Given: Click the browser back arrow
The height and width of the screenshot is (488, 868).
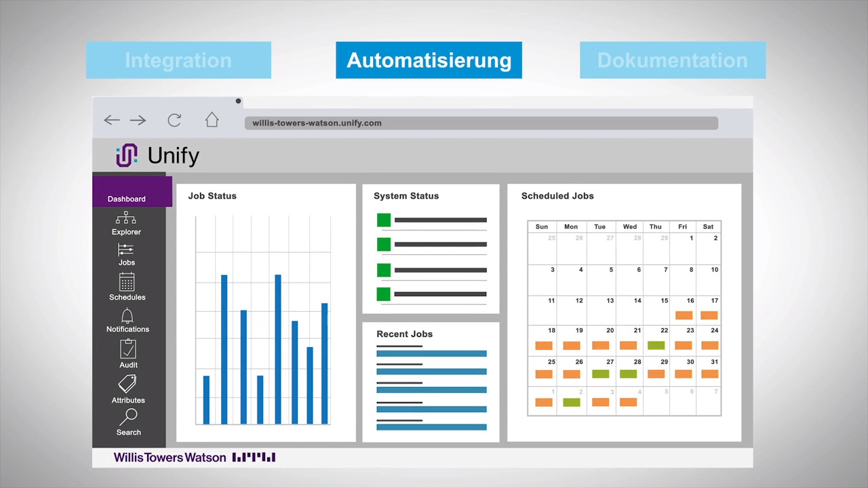Looking at the screenshot, I should coord(112,121).
